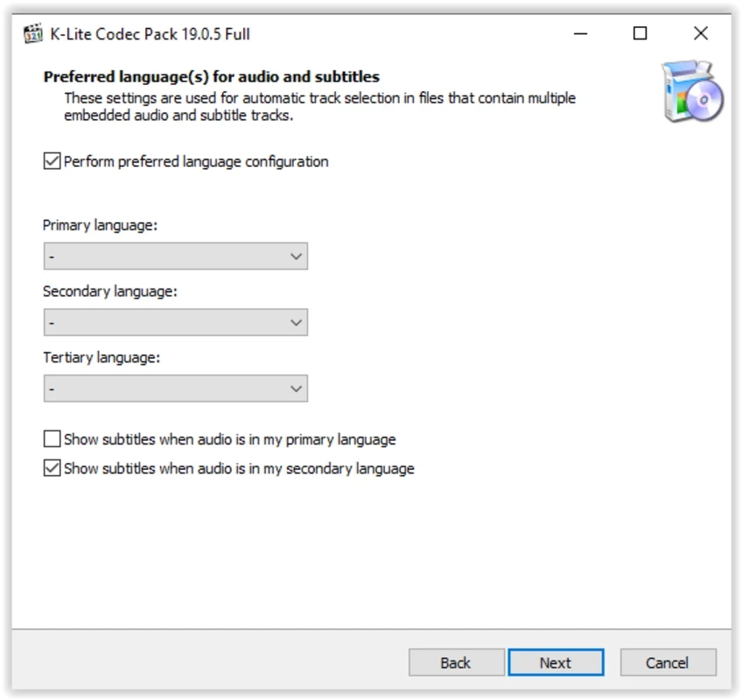Screen dimensions: 742x700
Task: Minimize the installer window
Action: coord(580,34)
